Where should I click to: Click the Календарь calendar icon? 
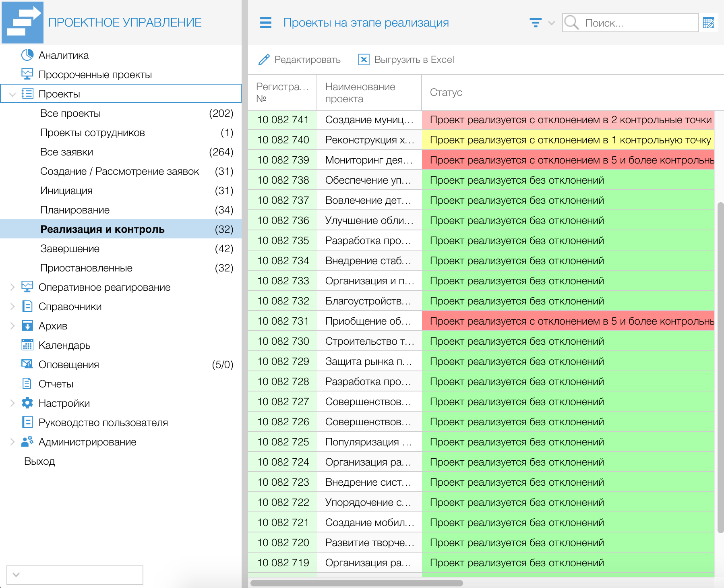(x=27, y=345)
